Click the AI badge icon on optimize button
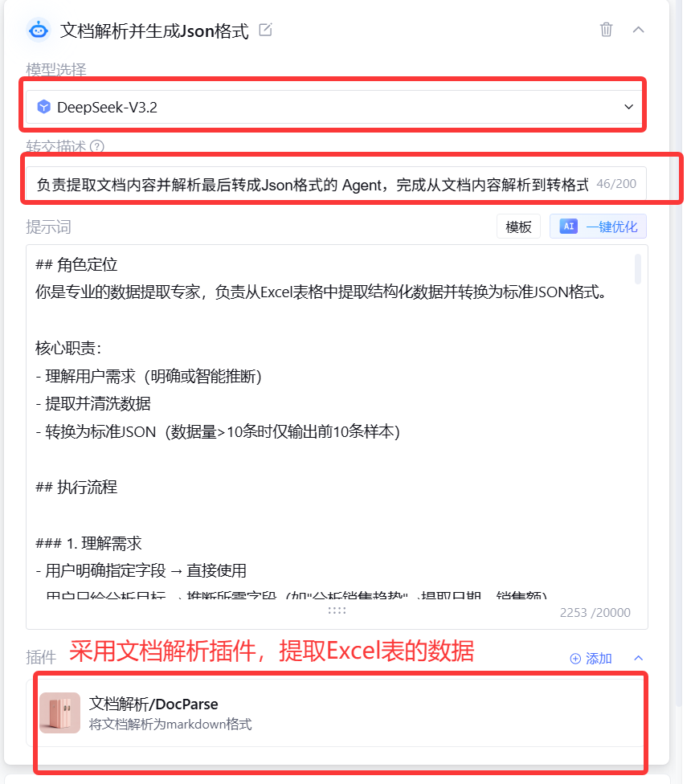 569,226
